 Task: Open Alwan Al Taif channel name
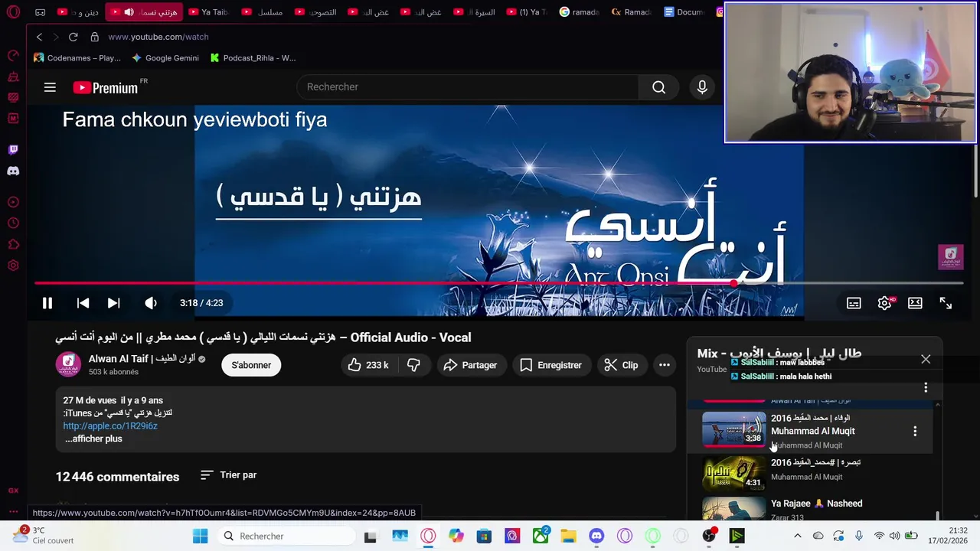pyautogui.click(x=142, y=358)
